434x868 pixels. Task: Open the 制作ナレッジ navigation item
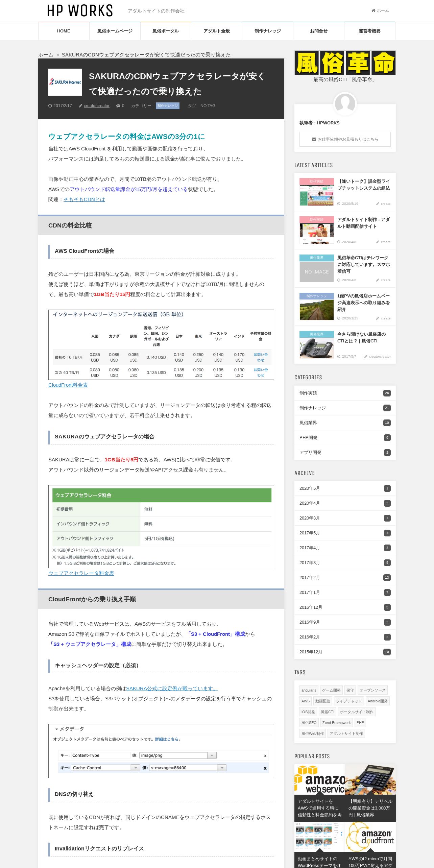(268, 31)
